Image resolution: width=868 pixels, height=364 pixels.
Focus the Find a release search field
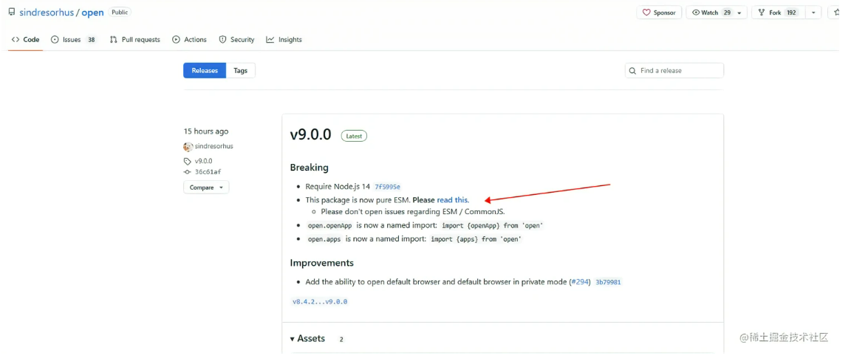tap(674, 71)
